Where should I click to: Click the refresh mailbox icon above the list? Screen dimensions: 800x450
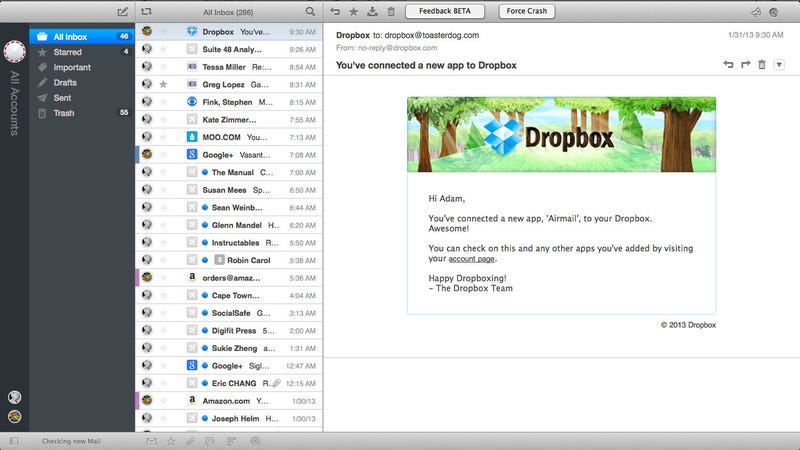146,11
